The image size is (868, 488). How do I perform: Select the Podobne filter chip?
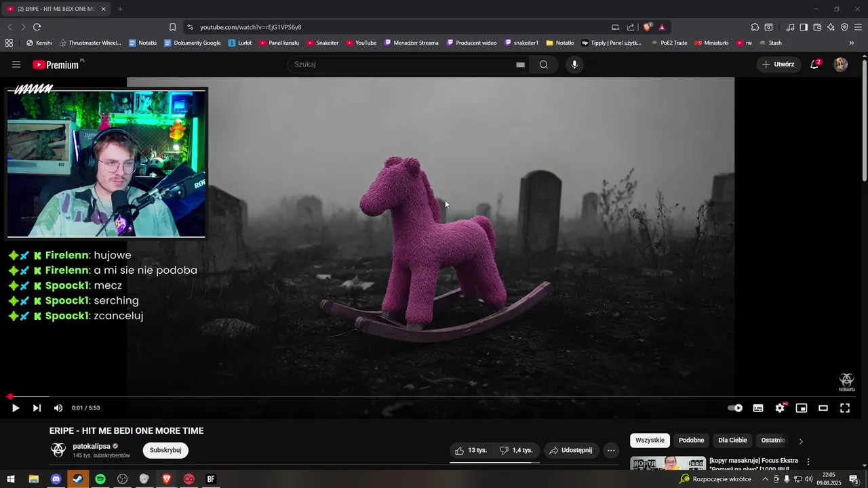691,441
